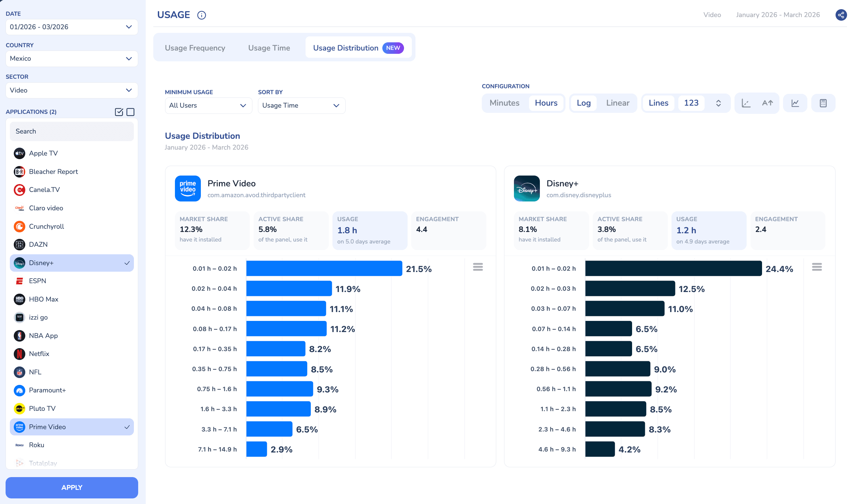Switch to the Usage Frequency tab

[x=195, y=48]
